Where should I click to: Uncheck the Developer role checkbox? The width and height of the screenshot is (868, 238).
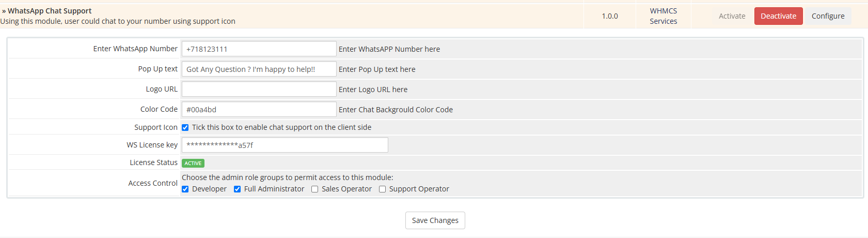185,189
